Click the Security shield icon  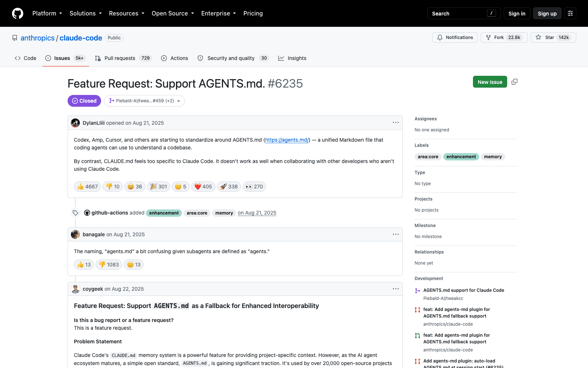click(200, 58)
